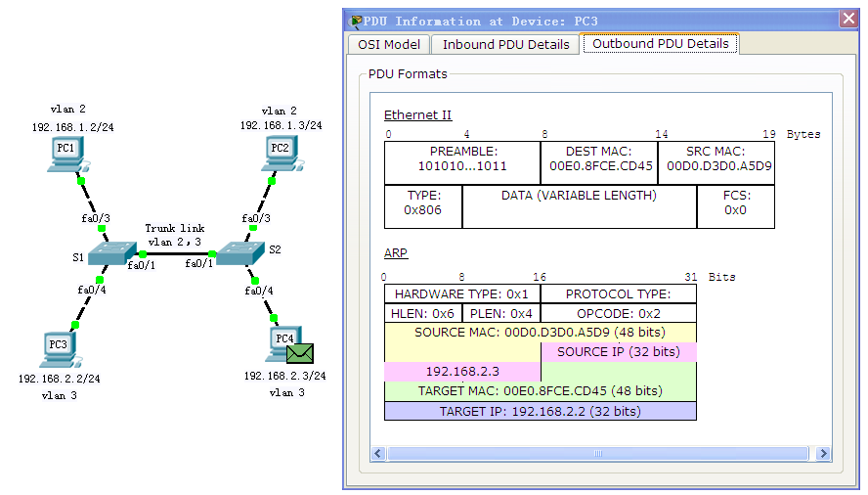This screenshot has width=868, height=495.
Task: Switch to the OSI Model tab
Action: tap(389, 44)
